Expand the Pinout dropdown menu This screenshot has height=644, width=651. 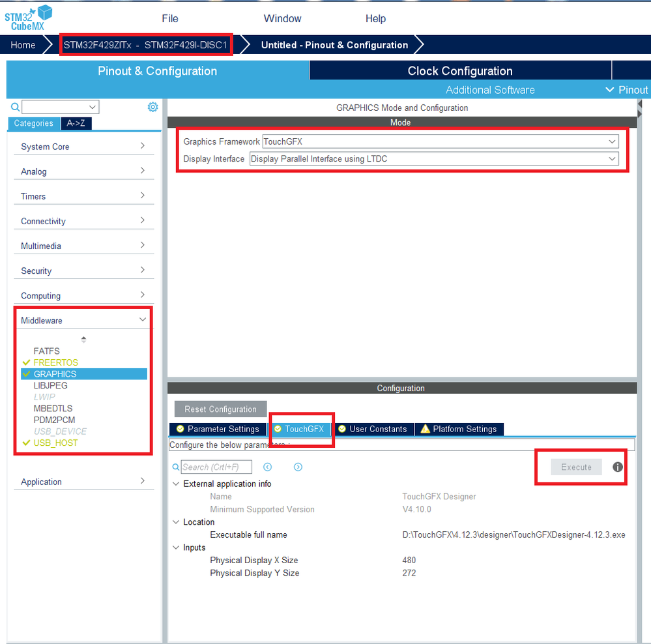(626, 90)
